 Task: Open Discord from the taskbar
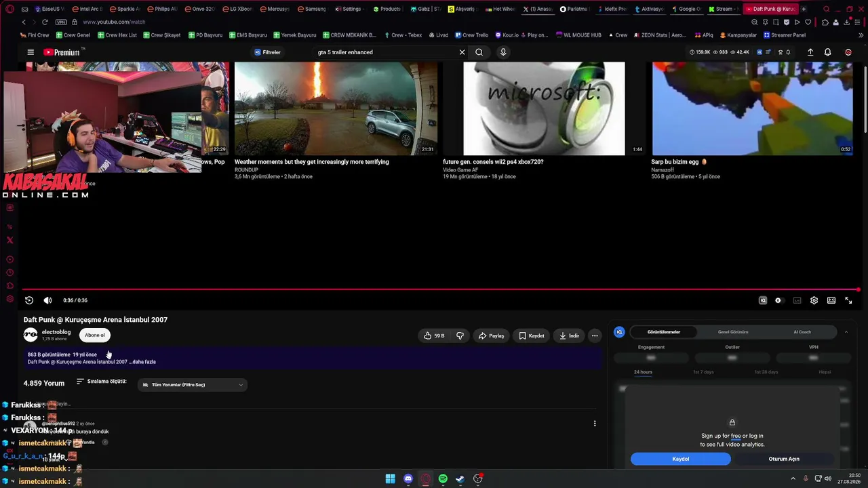tap(408, 479)
